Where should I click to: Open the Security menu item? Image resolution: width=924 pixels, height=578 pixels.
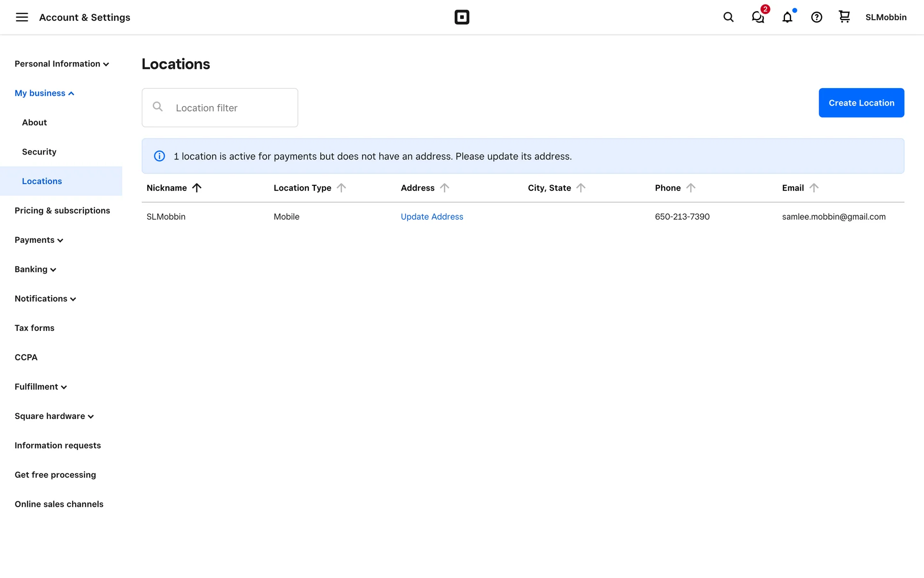click(39, 152)
